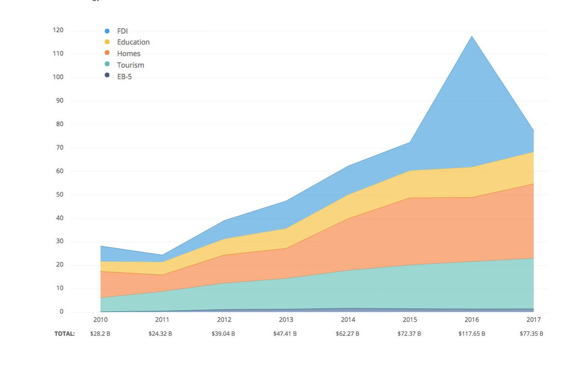Click the 100 y-axis label
Viewport: 588px width, 377px height.
click(x=58, y=77)
